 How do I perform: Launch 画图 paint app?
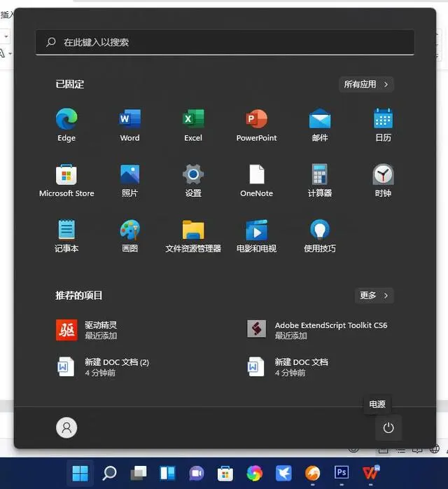(130, 236)
